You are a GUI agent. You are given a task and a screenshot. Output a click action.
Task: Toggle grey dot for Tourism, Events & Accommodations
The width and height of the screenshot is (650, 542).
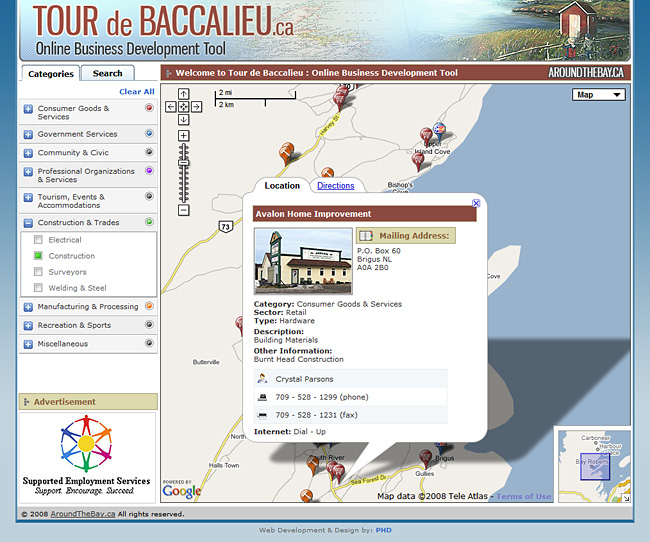coord(149,196)
